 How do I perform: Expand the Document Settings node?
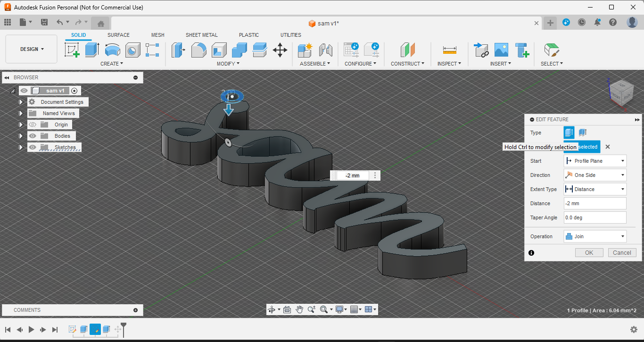[x=21, y=102]
